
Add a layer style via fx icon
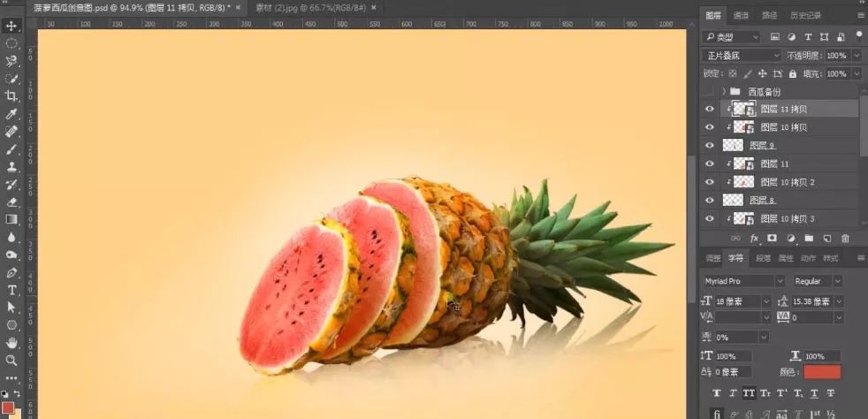[754, 239]
